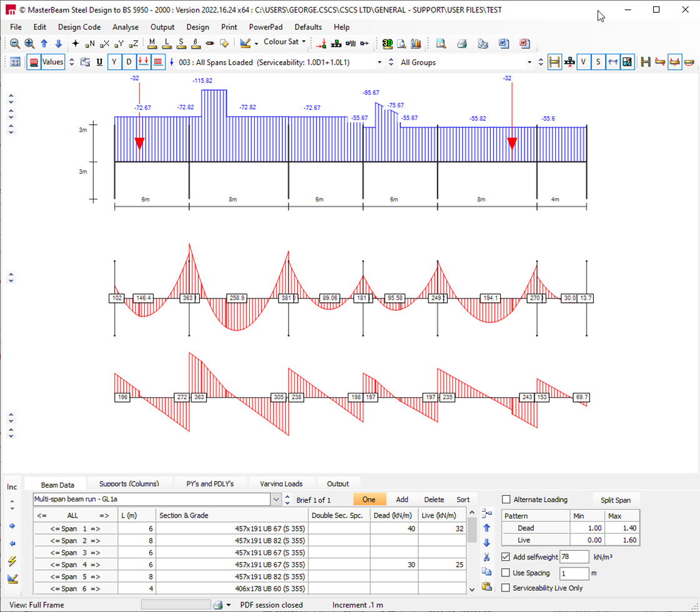Image resolution: width=700 pixels, height=612 pixels.
Task: Click the blue Word document export icon
Action: coord(504,43)
